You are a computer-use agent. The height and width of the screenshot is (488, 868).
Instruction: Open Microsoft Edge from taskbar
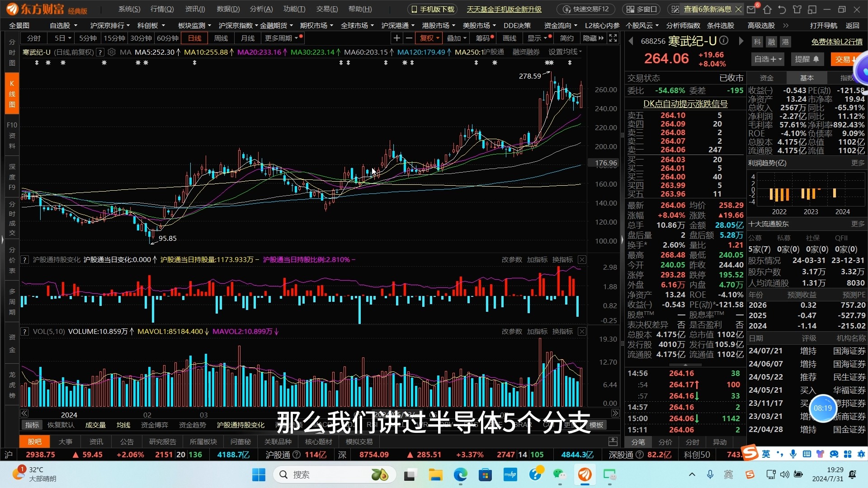(x=460, y=475)
